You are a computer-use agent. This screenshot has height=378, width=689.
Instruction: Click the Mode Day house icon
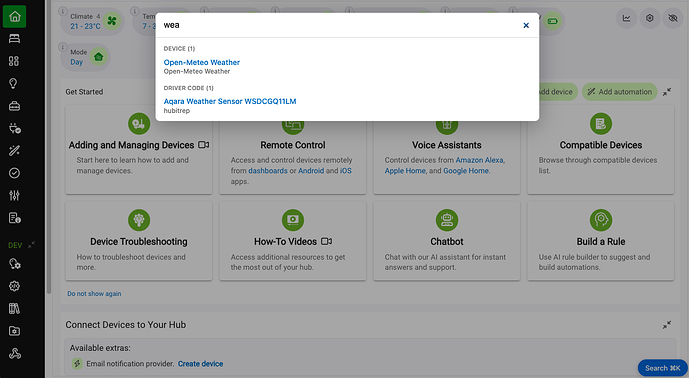(x=98, y=57)
